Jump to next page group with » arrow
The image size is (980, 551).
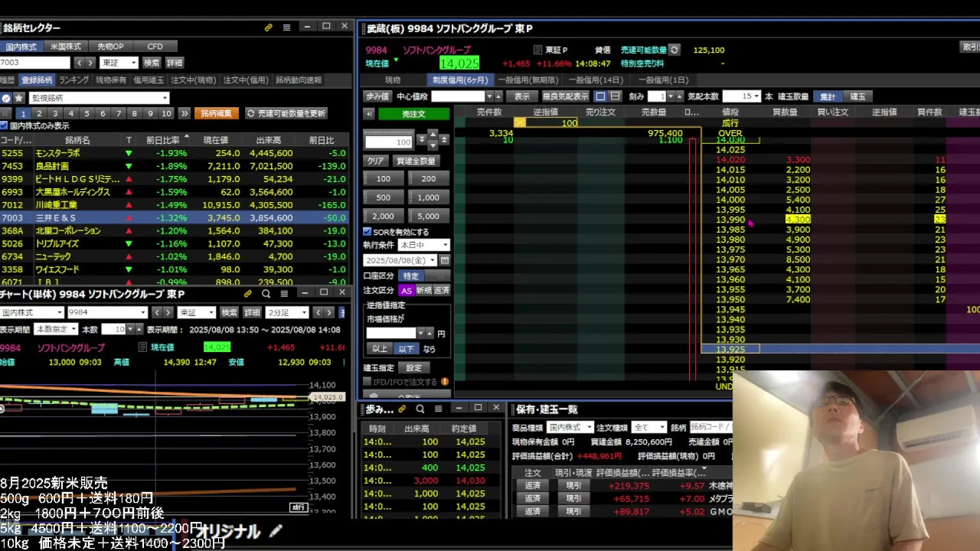click(184, 113)
